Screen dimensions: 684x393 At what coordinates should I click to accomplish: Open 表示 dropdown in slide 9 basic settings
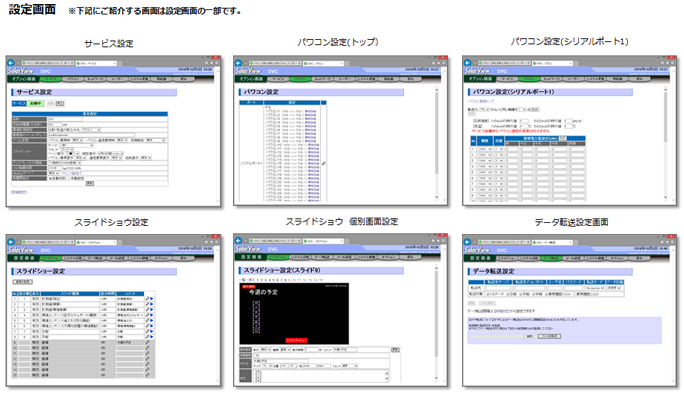pyautogui.click(x=265, y=350)
